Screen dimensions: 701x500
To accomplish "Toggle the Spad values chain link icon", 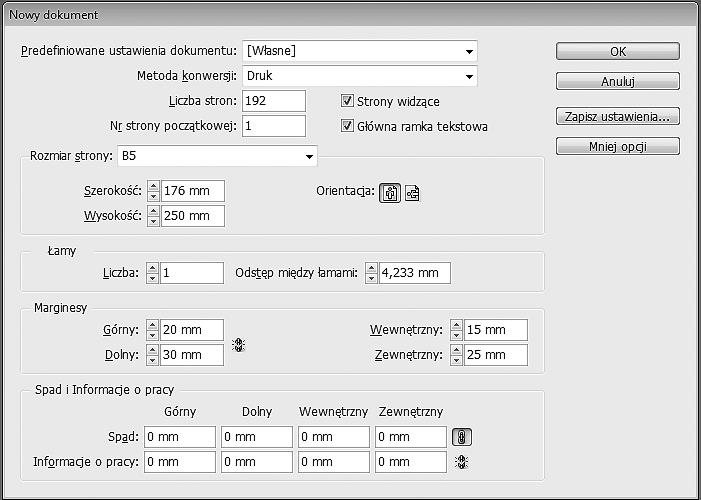I will coord(462,437).
